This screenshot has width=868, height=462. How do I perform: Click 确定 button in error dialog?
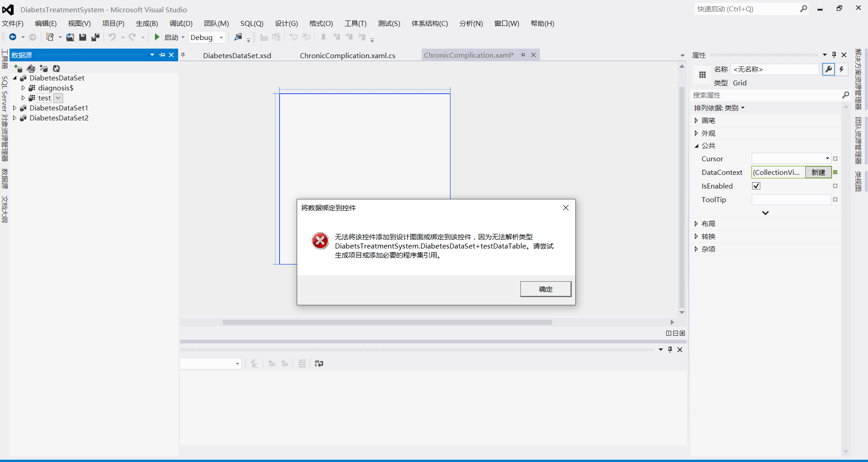[x=546, y=289]
